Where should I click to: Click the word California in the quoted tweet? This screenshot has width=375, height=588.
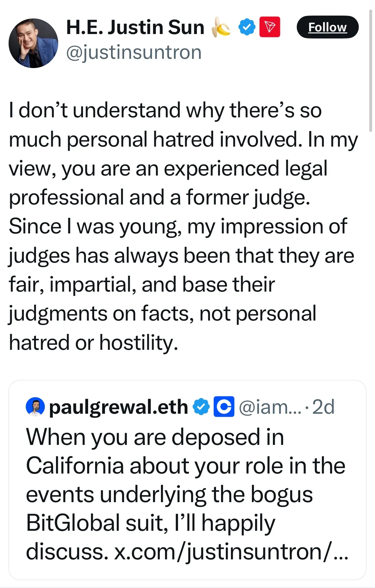75,466
